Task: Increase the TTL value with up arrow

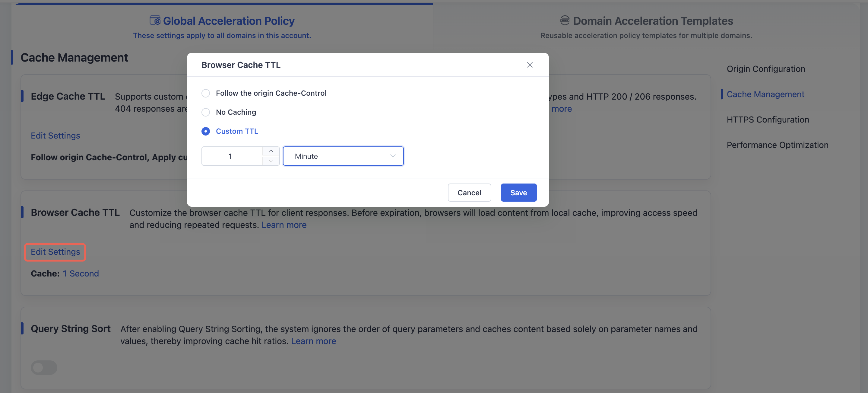Action: [x=271, y=151]
